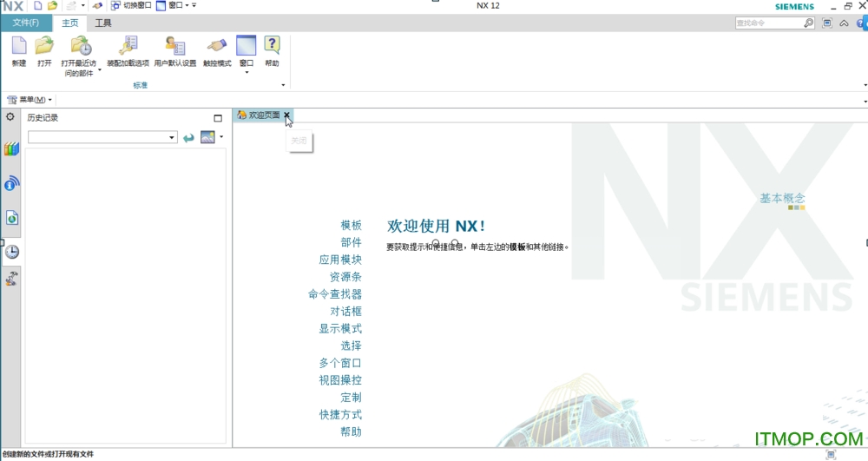The image size is (868, 461).
Task: Click 切换窗口 switch window in title bar
Action: click(x=131, y=5)
